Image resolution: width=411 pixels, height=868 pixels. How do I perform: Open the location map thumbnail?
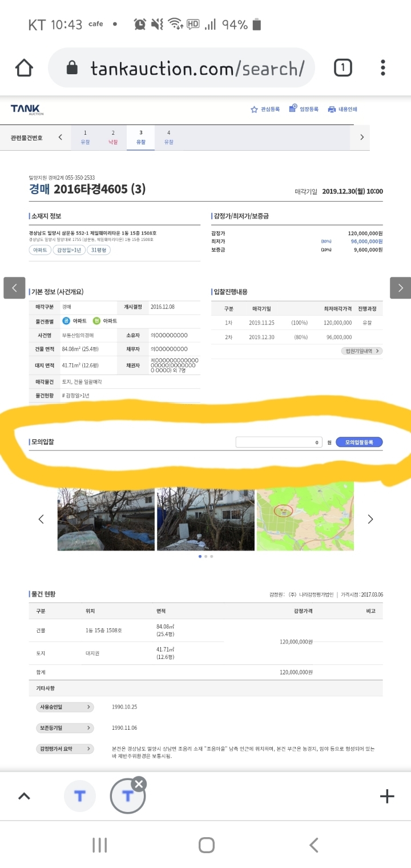pyautogui.click(x=305, y=517)
